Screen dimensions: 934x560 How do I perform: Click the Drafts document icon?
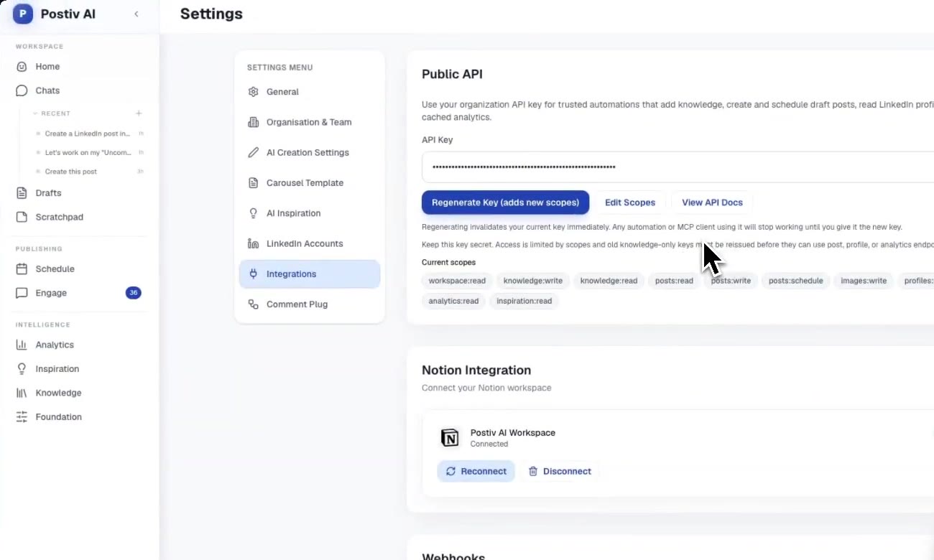(x=22, y=192)
